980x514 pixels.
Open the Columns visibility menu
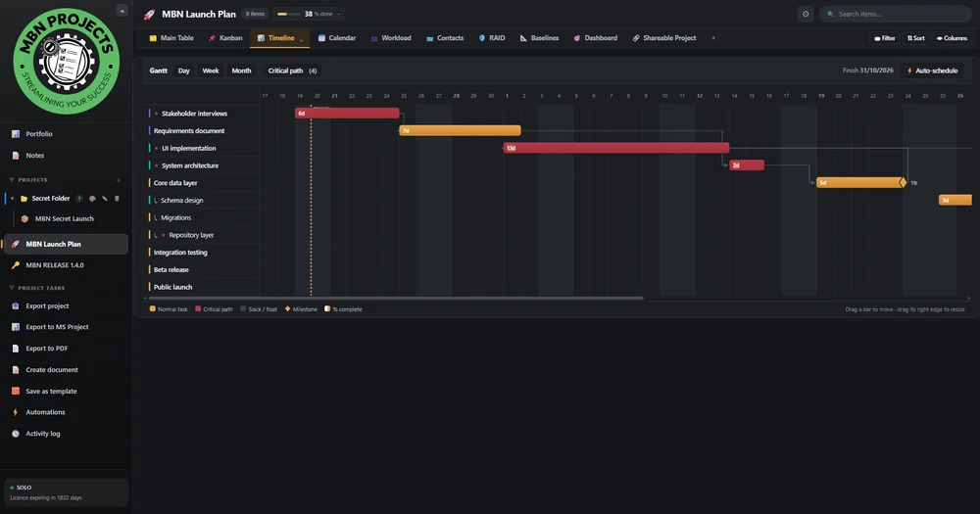coord(952,38)
